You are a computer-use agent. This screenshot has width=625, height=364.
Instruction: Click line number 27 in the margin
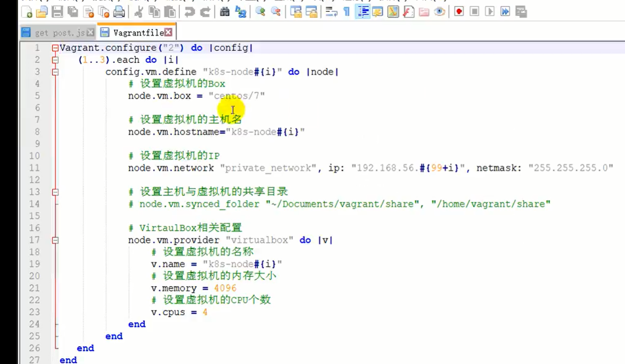(x=35, y=360)
